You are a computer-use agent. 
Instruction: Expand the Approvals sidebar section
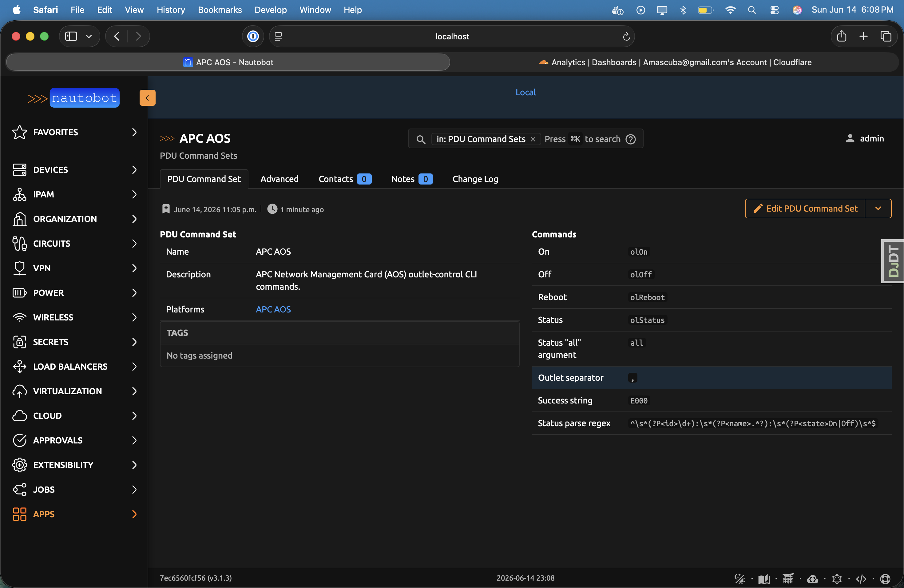[74, 440]
